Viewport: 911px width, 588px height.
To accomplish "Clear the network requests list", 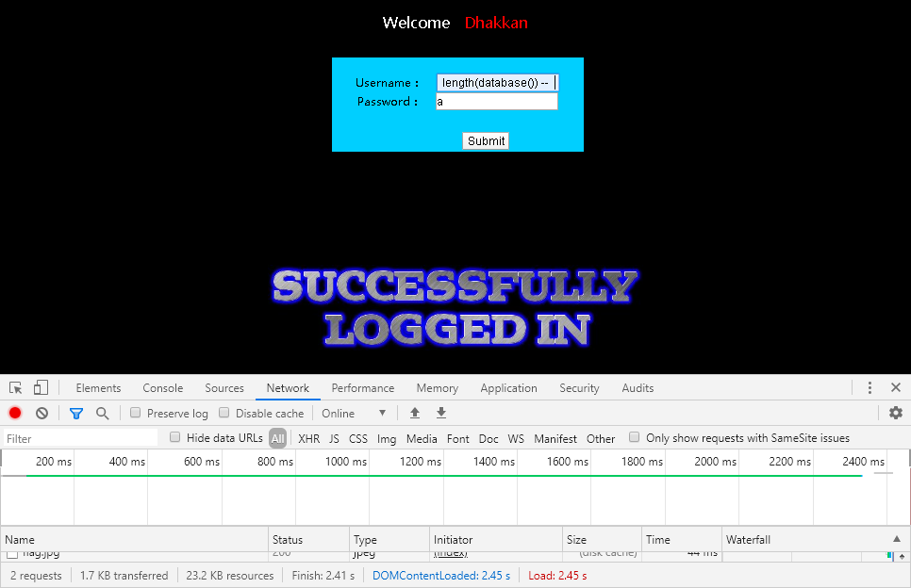I will pos(41,413).
